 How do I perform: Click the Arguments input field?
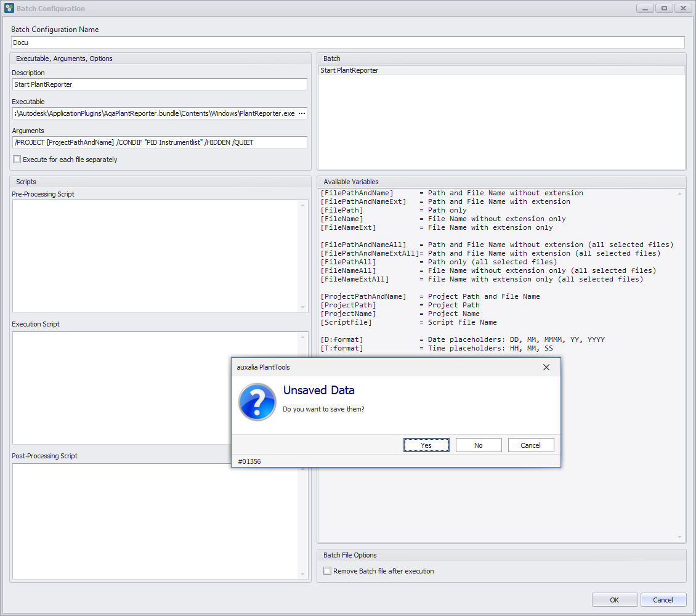[x=160, y=142]
